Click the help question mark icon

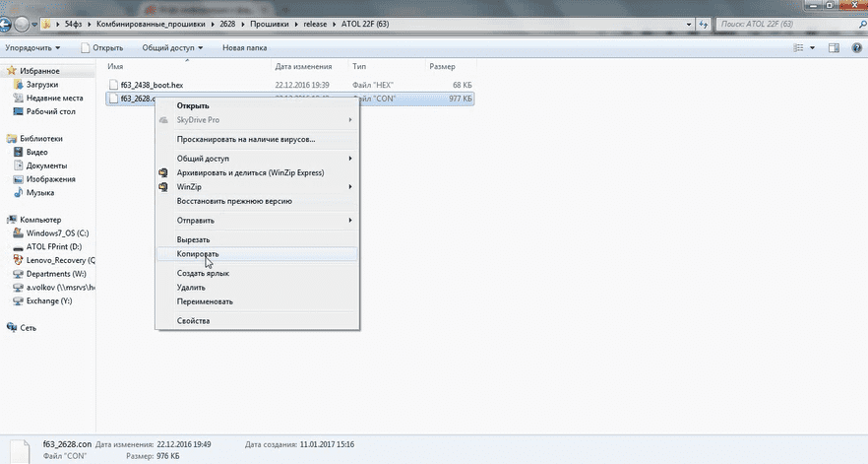[854, 47]
